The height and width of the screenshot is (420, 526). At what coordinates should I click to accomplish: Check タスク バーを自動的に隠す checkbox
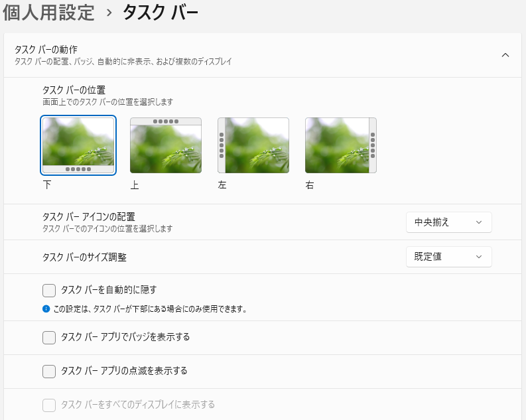coord(49,291)
